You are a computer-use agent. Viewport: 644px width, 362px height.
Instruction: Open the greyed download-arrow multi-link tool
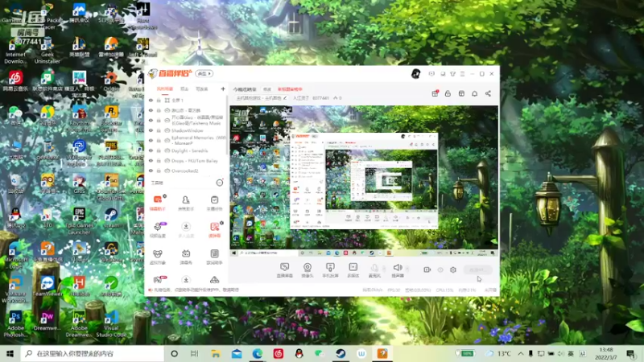[186, 230]
